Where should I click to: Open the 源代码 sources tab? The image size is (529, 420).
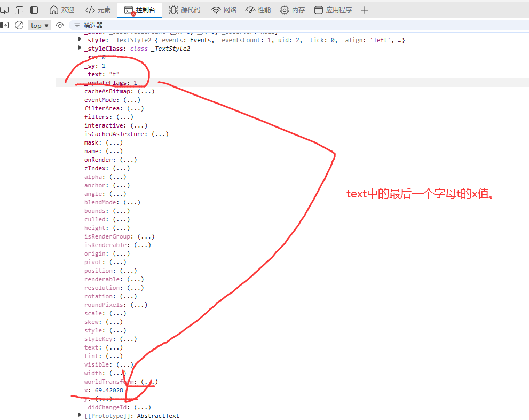pos(184,10)
